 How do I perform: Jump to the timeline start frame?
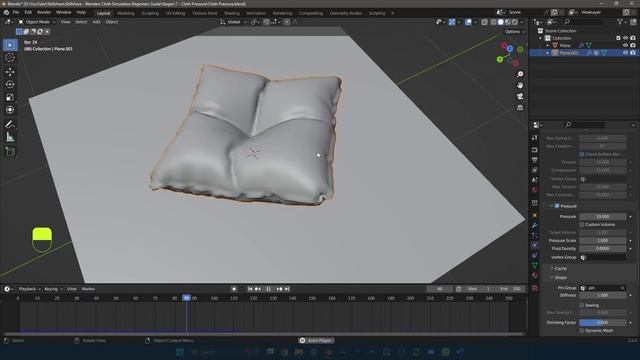click(x=250, y=289)
